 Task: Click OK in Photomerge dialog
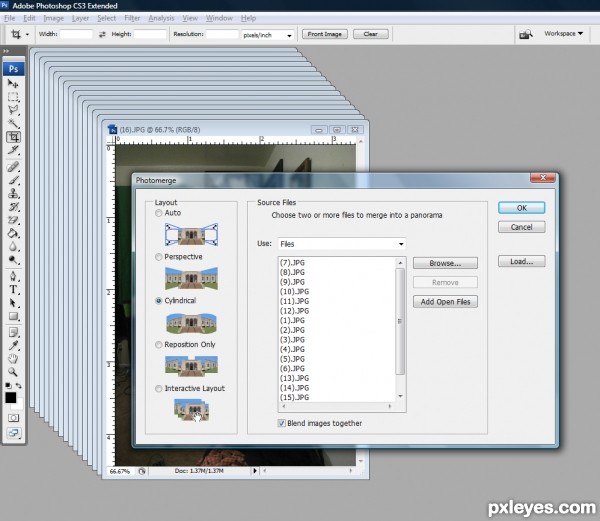pos(522,208)
